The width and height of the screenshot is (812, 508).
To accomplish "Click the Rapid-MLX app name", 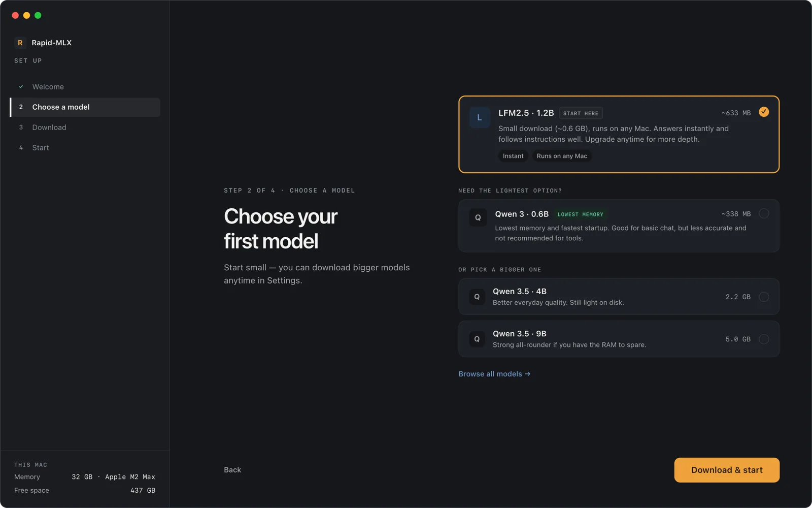I will (51, 43).
